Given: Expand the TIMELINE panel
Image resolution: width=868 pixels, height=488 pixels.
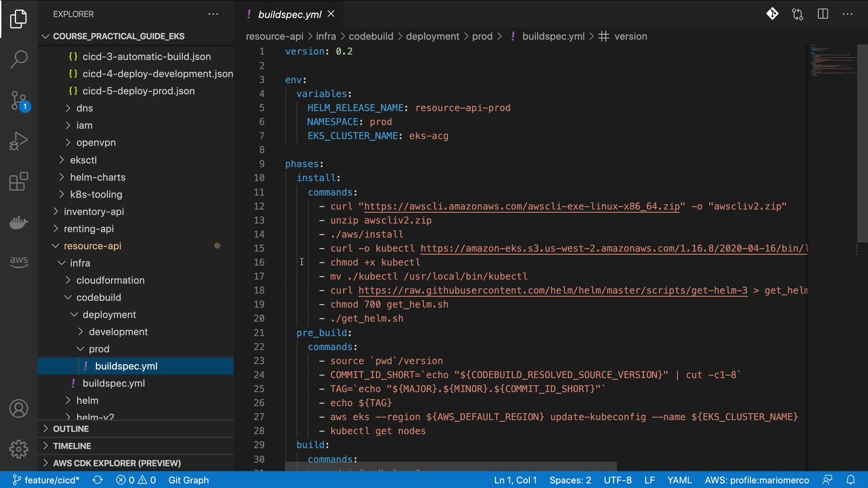Looking at the screenshot, I should tap(71, 446).
